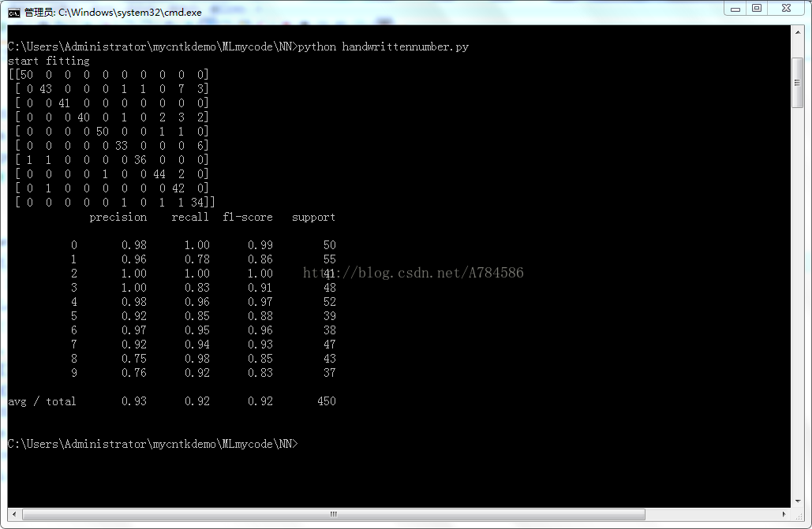This screenshot has width=812, height=529.
Task: Click the 'python handwrittennumber.py' command text
Action: (x=384, y=47)
